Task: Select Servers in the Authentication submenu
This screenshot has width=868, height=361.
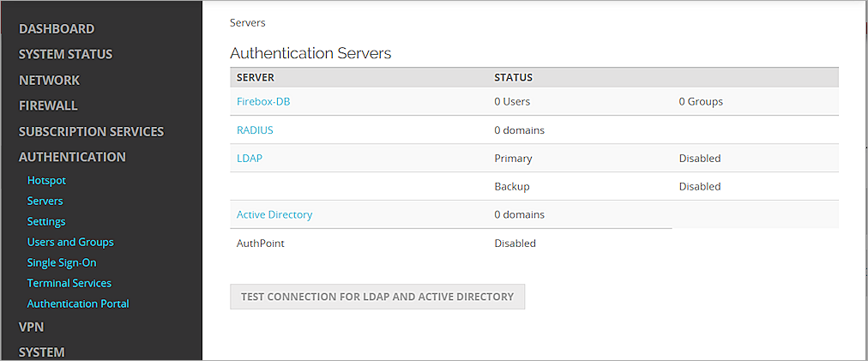Action: [x=45, y=202]
